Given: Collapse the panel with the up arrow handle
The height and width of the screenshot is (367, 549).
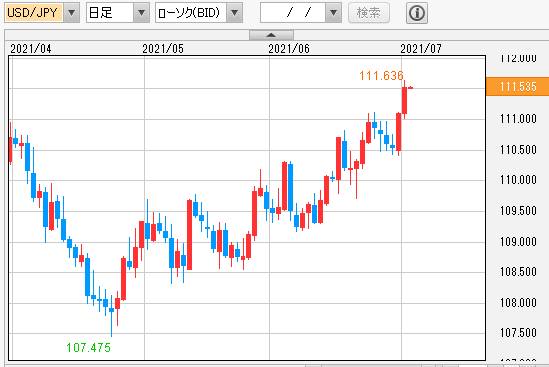Looking at the screenshot, I should (271, 35).
